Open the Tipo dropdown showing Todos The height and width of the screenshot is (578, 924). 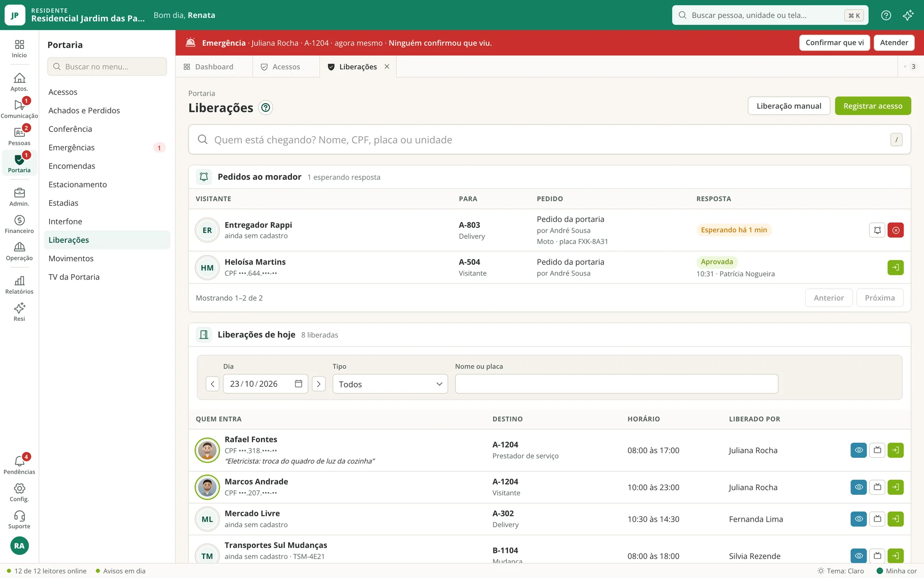coord(390,384)
